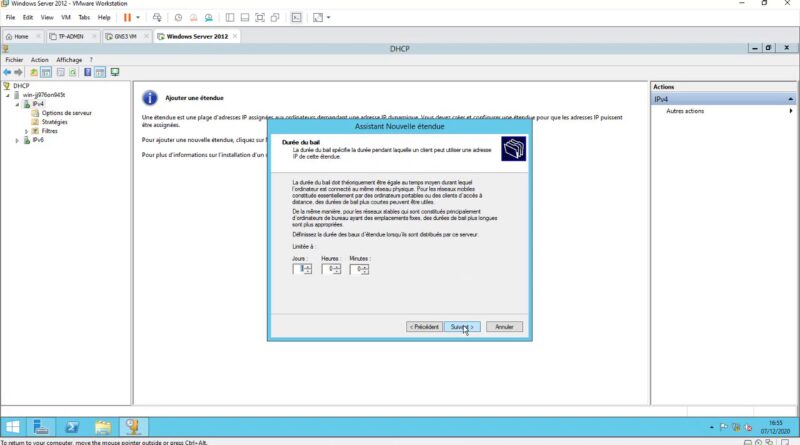Click the full screen mode icon
The width and height of the screenshot is (800, 445).
[x=260, y=17]
